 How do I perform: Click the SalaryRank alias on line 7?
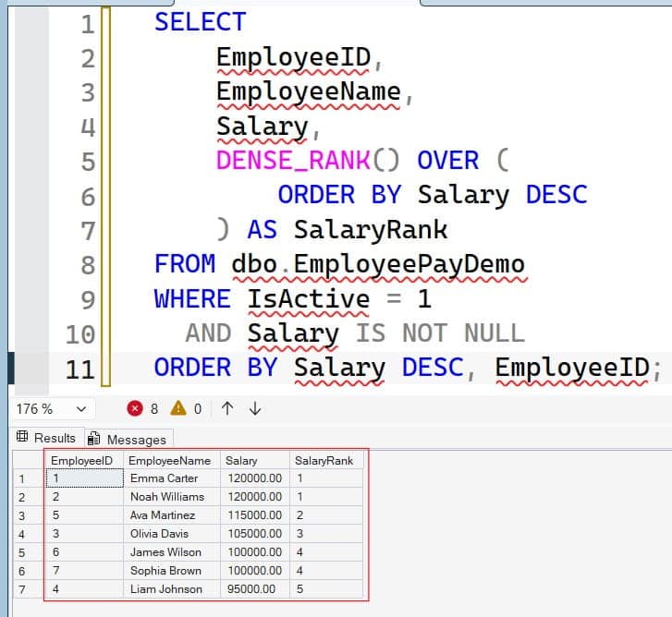371,229
